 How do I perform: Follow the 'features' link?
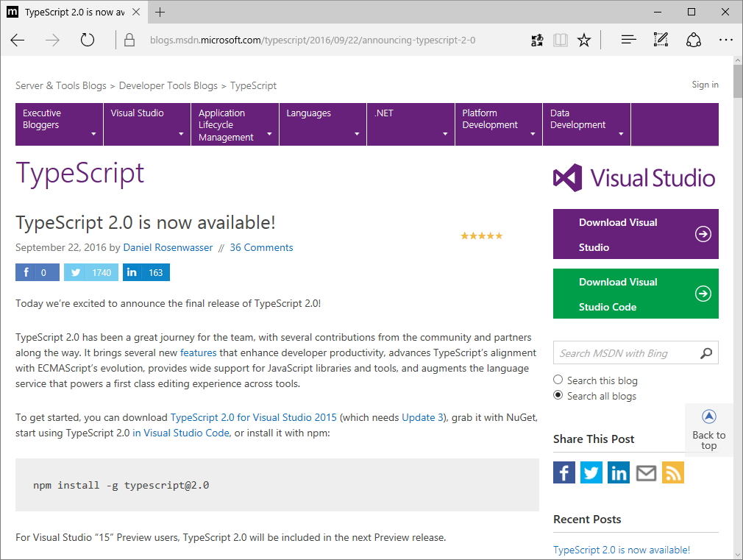tap(198, 352)
